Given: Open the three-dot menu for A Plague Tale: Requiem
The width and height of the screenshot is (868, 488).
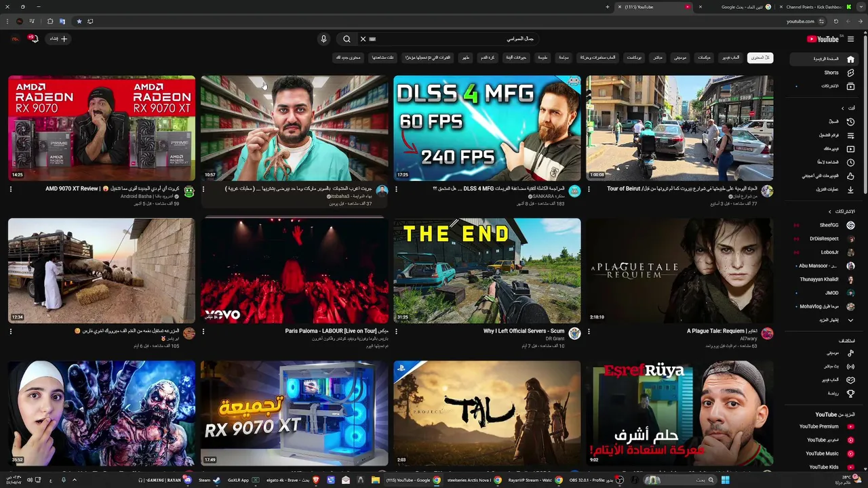Looking at the screenshot, I should pyautogui.click(x=589, y=331).
